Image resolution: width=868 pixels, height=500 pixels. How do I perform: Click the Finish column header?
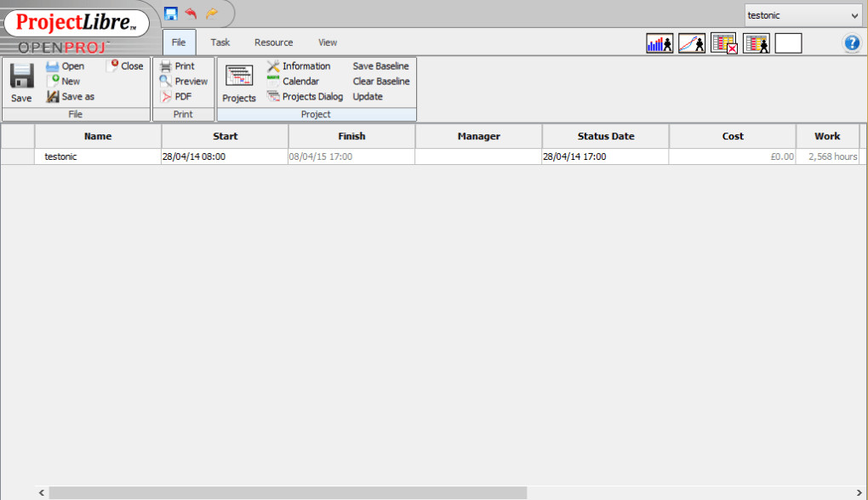click(351, 136)
